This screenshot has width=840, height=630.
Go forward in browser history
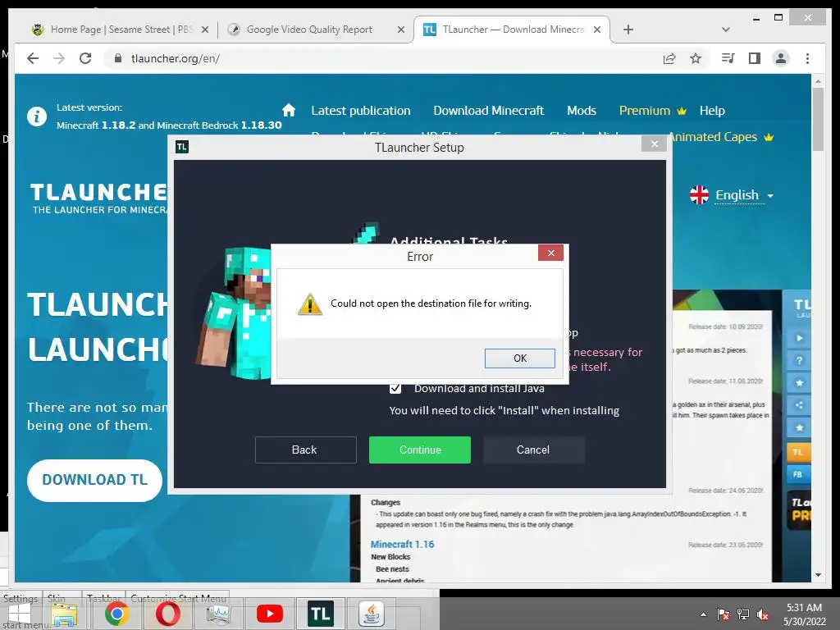pyautogui.click(x=59, y=58)
